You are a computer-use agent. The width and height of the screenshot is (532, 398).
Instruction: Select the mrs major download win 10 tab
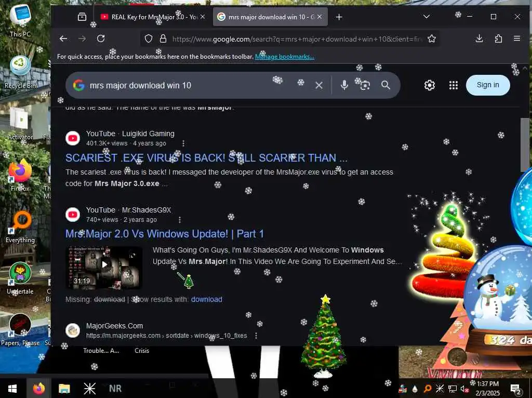click(270, 17)
